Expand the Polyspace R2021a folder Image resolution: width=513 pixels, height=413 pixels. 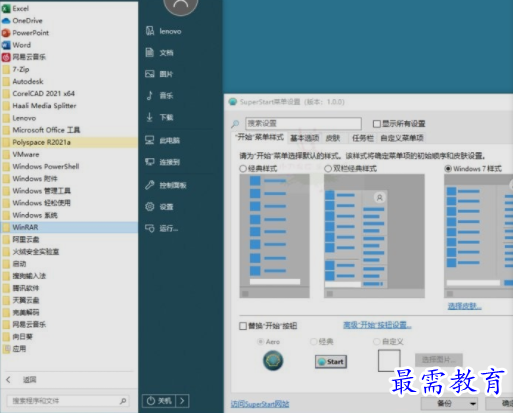click(x=69, y=142)
